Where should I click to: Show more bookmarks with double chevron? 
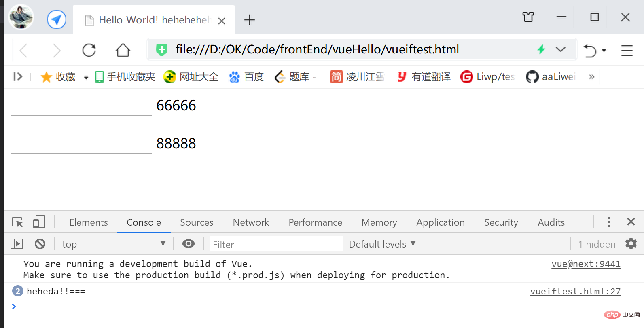point(592,77)
